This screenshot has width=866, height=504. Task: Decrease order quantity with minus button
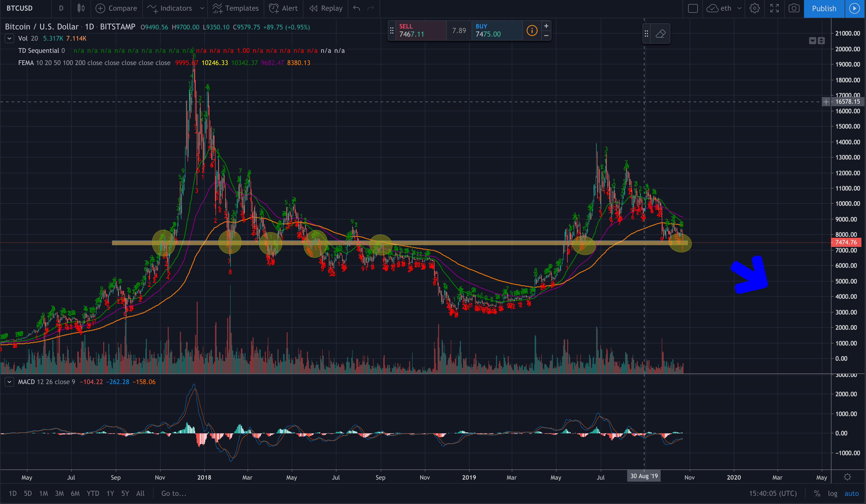(546, 35)
